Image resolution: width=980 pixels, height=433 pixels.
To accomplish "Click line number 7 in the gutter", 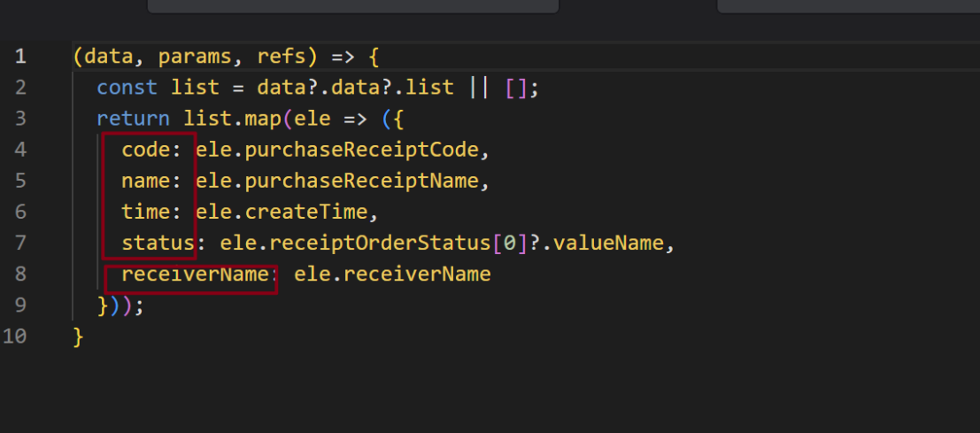I will pyautogui.click(x=20, y=243).
